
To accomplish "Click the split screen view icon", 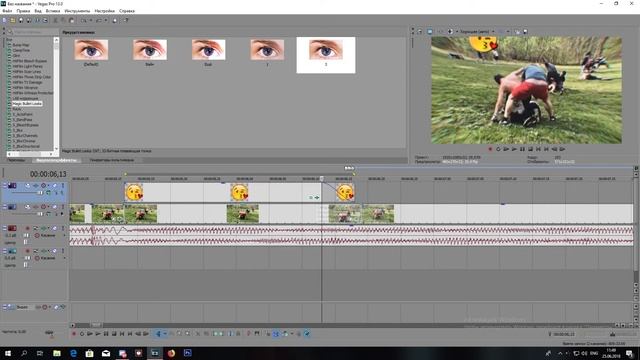I will (450, 31).
